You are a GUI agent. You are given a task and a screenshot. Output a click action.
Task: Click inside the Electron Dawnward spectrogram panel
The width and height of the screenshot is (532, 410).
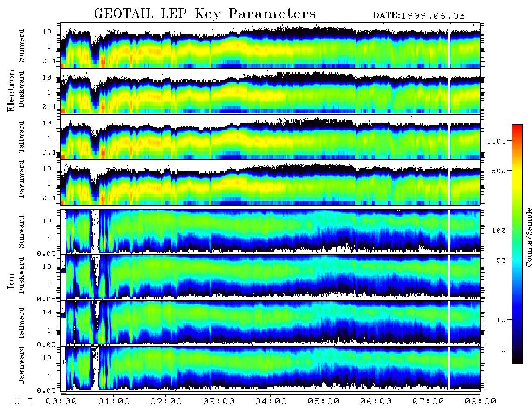tap(270, 182)
